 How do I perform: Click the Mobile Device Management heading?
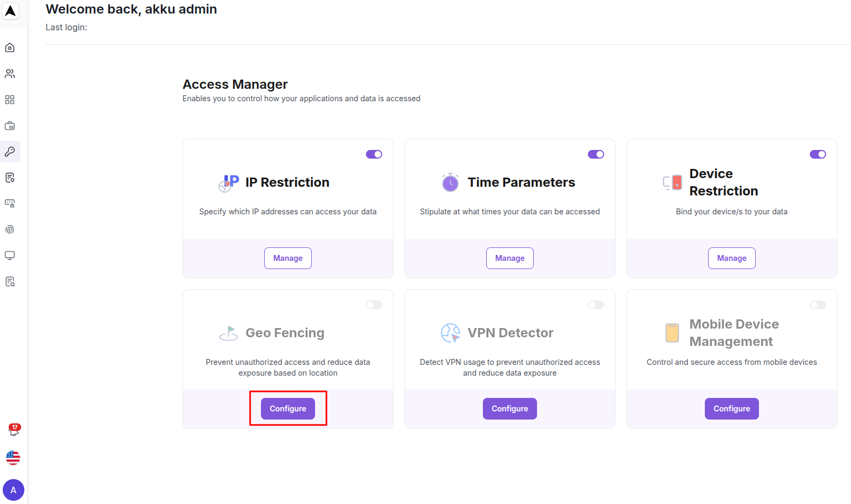(x=734, y=333)
